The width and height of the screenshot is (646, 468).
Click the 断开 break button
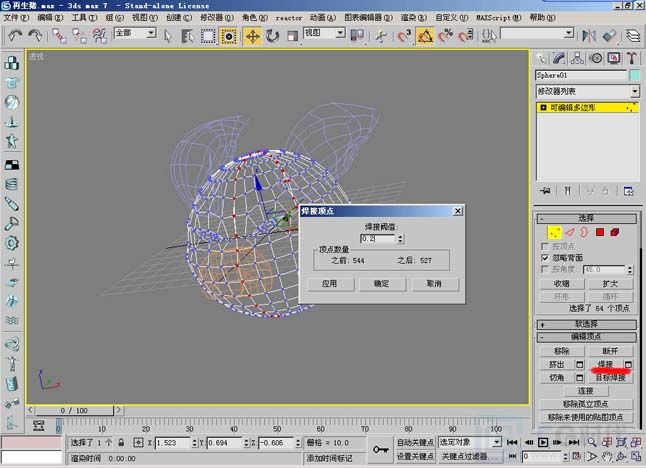click(x=610, y=351)
